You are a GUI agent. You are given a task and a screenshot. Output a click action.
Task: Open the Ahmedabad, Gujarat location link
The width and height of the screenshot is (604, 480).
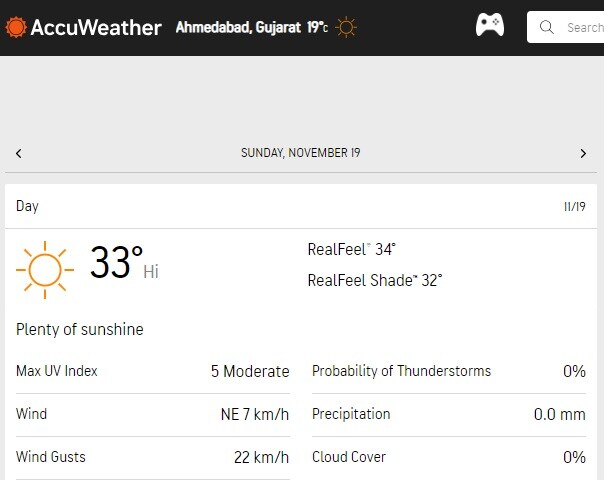(x=240, y=27)
